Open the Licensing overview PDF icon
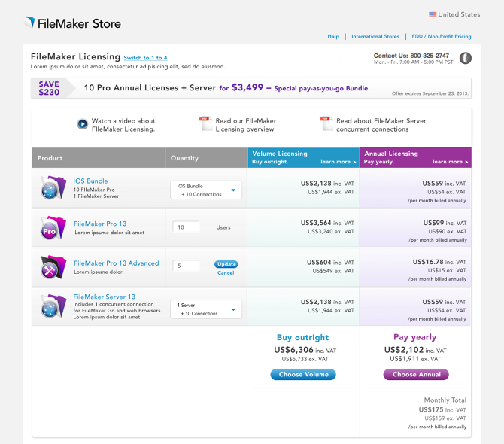This screenshot has width=504, height=444. click(205, 123)
